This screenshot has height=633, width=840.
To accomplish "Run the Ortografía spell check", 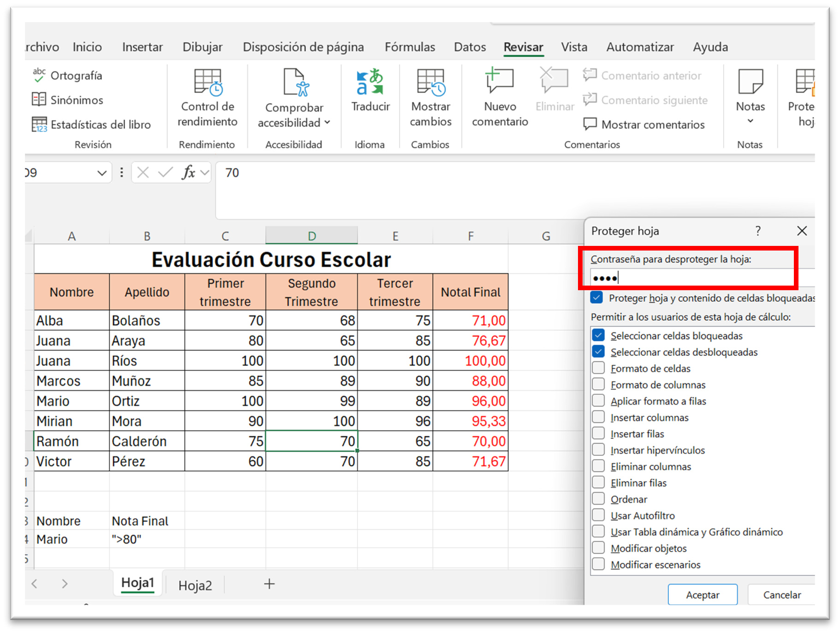I will pos(67,76).
